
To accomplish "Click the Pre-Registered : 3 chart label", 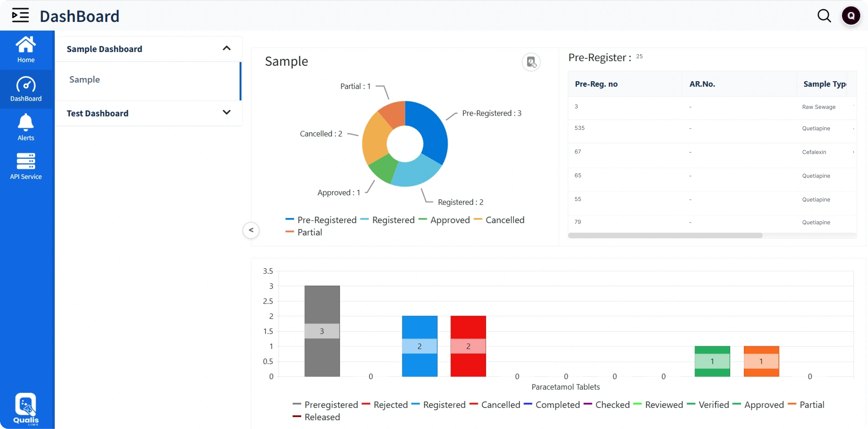I will tap(492, 113).
